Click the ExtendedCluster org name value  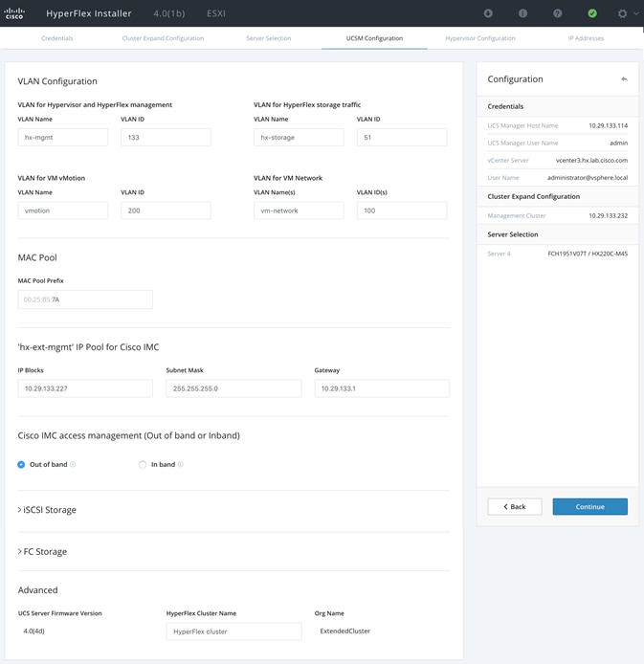coord(345,631)
